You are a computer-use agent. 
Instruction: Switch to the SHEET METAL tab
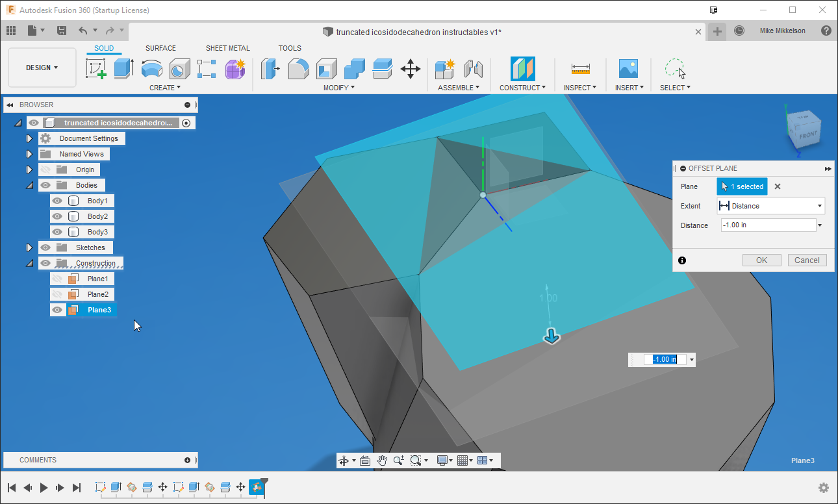(x=228, y=47)
